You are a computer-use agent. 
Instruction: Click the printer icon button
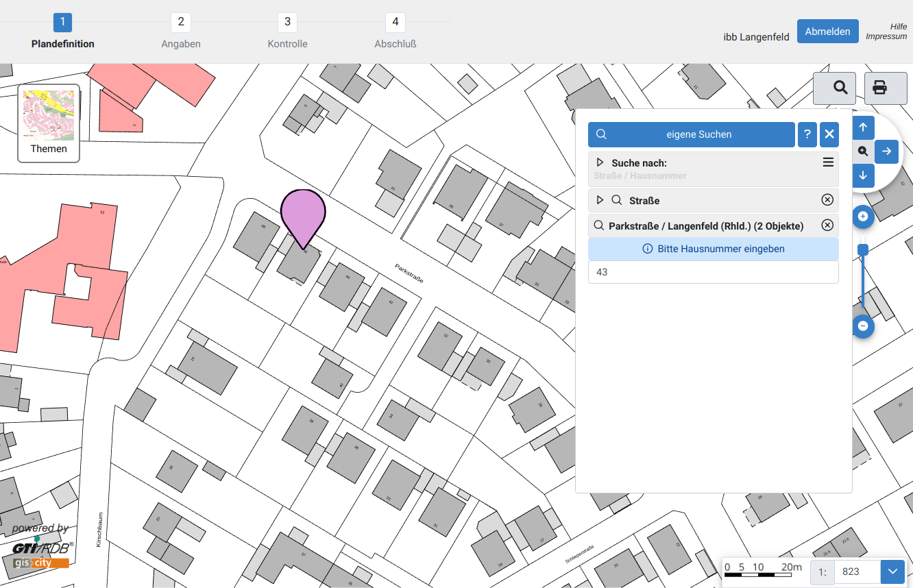coord(879,88)
